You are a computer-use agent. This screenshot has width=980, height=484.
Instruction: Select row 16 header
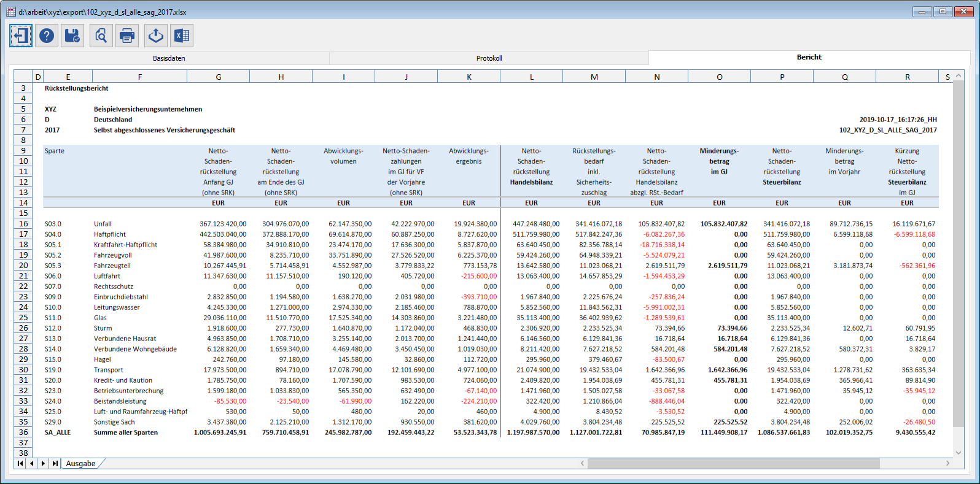coord(23,224)
